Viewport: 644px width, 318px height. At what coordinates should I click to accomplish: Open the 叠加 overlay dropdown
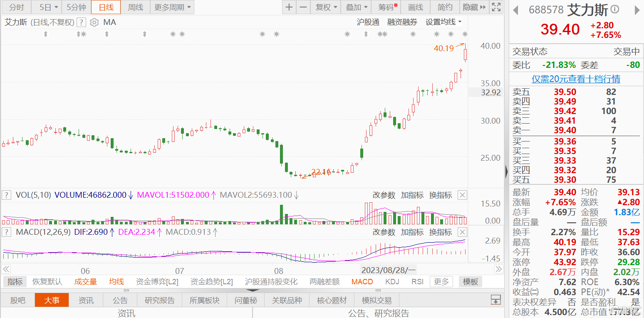click(x=357, y=7)
